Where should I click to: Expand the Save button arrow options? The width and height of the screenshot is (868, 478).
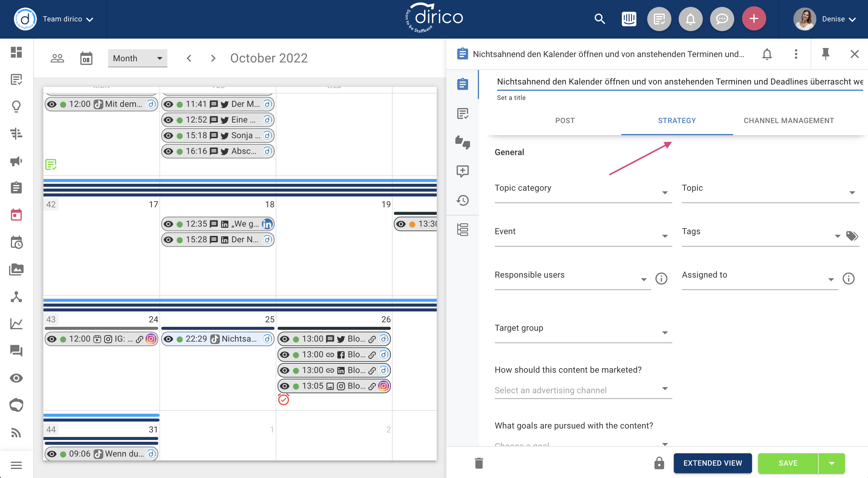(831, 463)
